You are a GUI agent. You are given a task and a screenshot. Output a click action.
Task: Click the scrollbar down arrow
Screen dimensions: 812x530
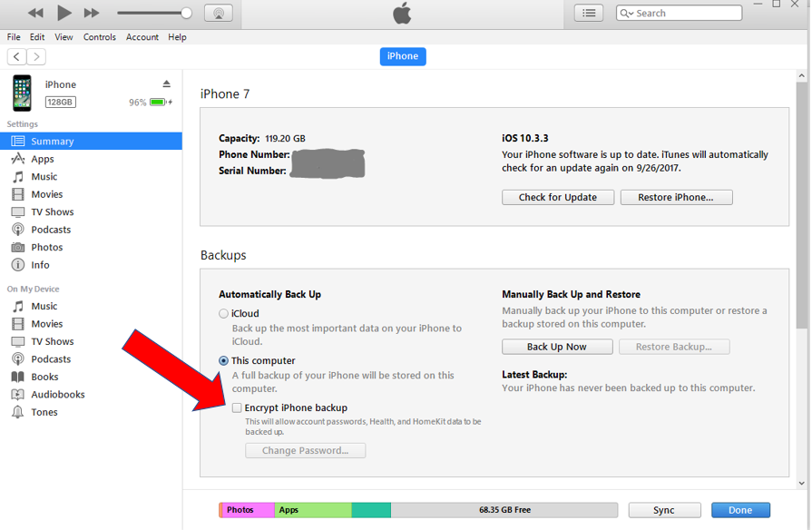click(802, 484)
